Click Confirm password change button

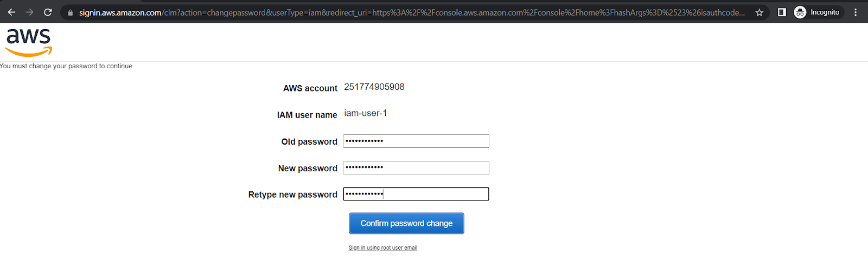coord(406,223)
